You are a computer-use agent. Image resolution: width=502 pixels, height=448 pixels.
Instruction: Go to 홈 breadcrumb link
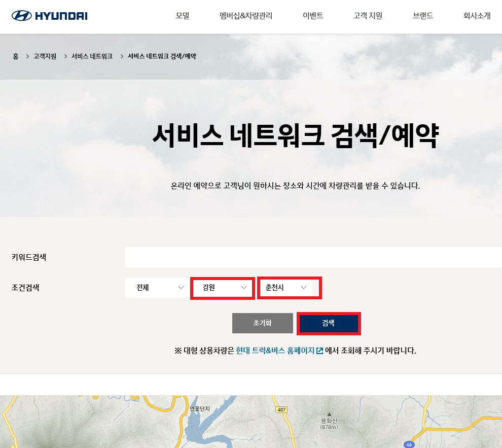click(16, 56)
